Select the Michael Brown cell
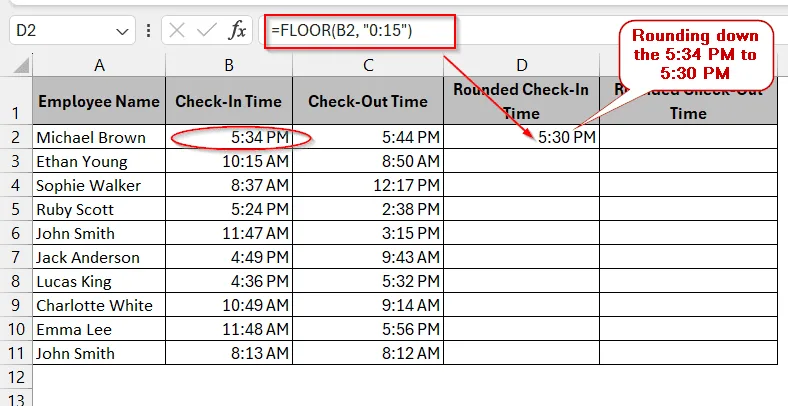Screen dimensions: 788x406 click(x=99, y=137)
